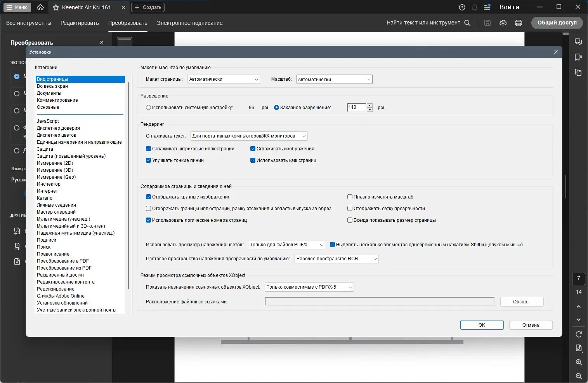Confirm settings with the OK button

click(481, 325)
